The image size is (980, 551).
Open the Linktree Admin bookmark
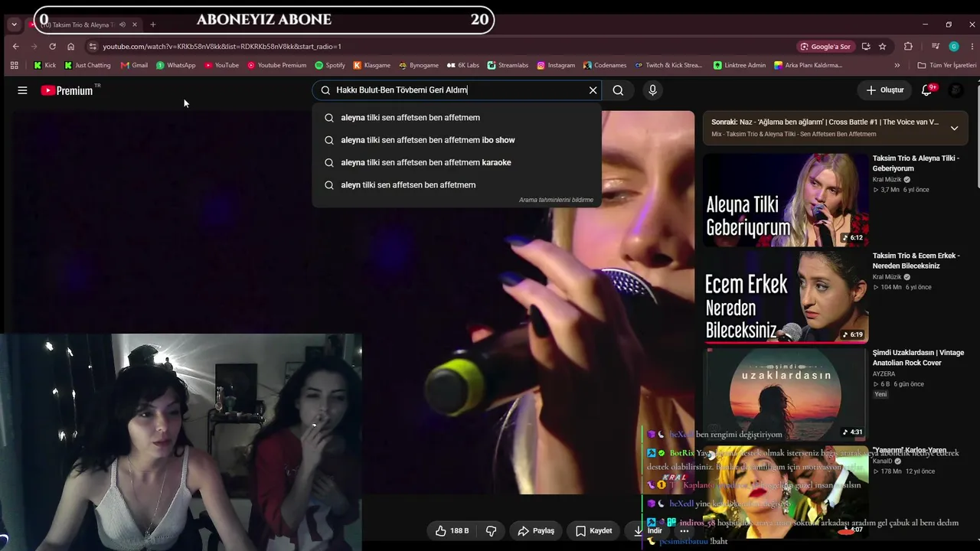[740, 65]
